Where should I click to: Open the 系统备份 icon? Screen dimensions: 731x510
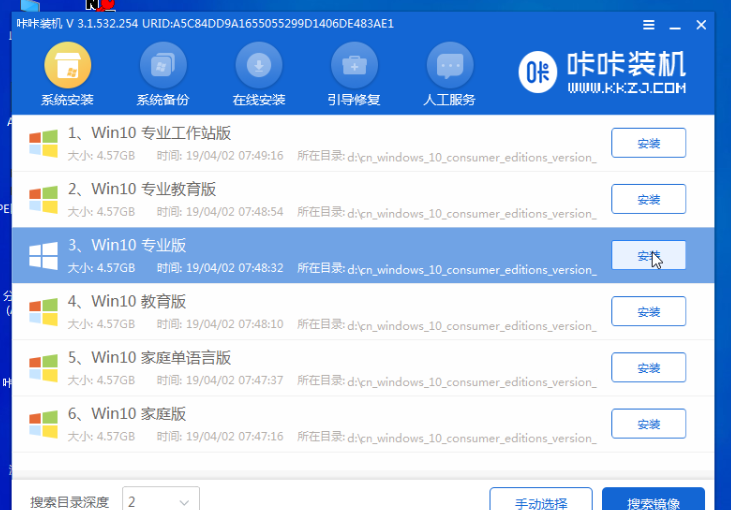click(x=163, y=68)
